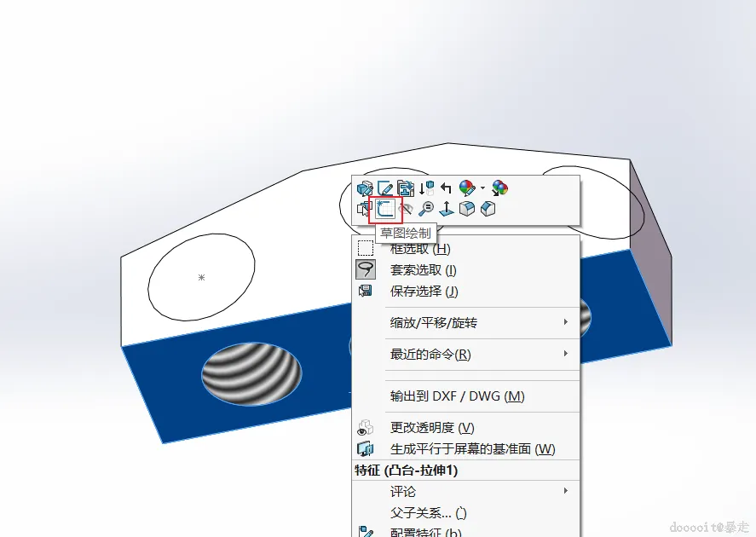The image size is (756, 537).
Task: Click the Edit Sketch pencil icon
Action: pos(385,188)
